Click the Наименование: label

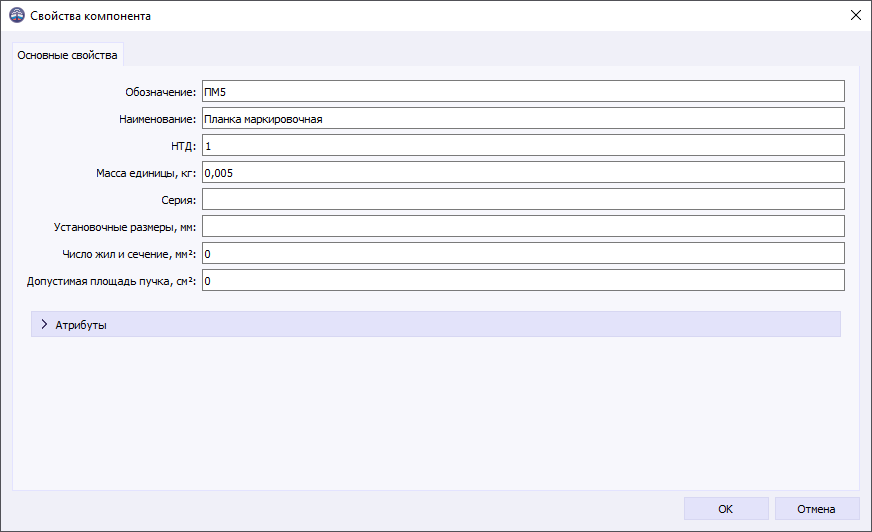click(x=157, y=119)
